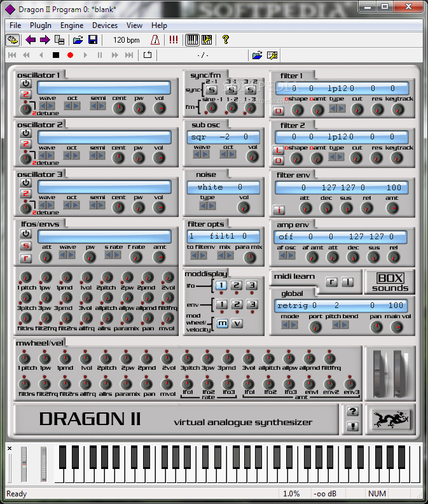This screenshot has height=504, width=428.
Task: Step the af osc selector arrows
Action: pyautogui.click(x=287, y=256)
